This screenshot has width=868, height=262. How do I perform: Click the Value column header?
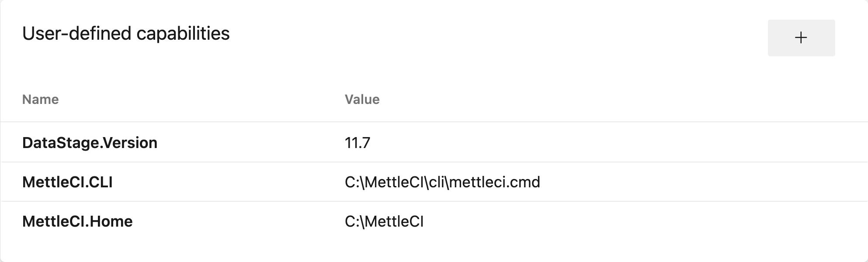tap(362, 100)
